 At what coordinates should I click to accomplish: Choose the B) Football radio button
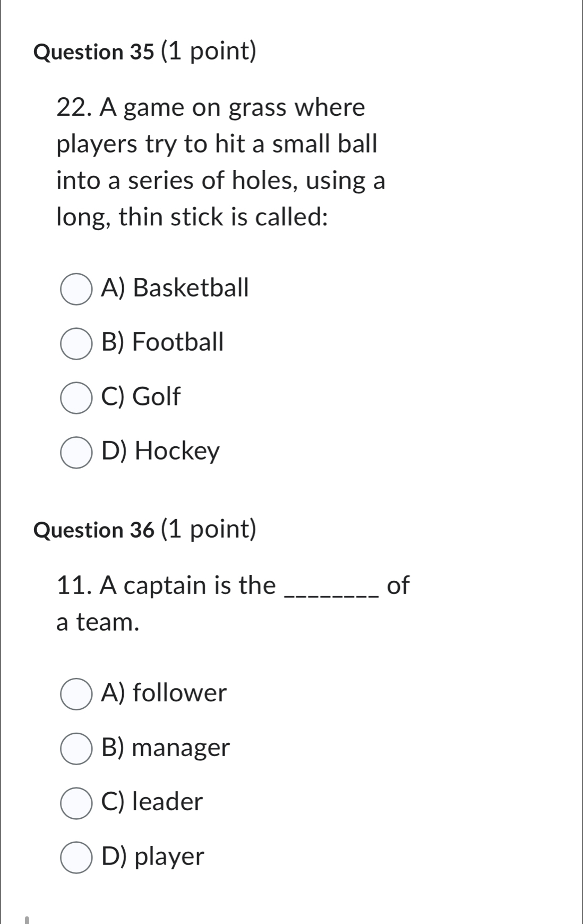coord(76,344)
